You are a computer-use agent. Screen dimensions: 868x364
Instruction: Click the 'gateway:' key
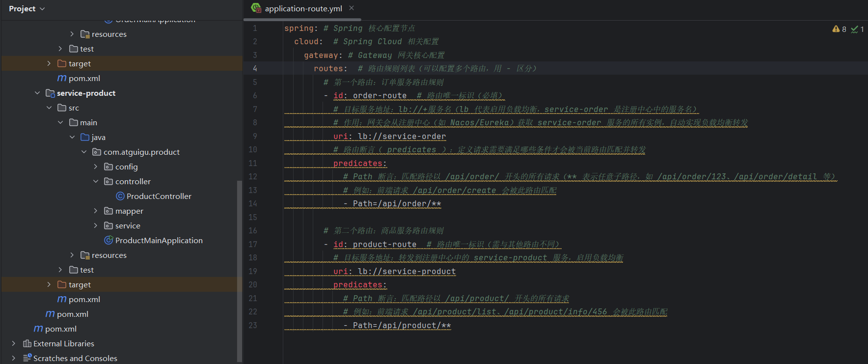(x=323, y=56)
